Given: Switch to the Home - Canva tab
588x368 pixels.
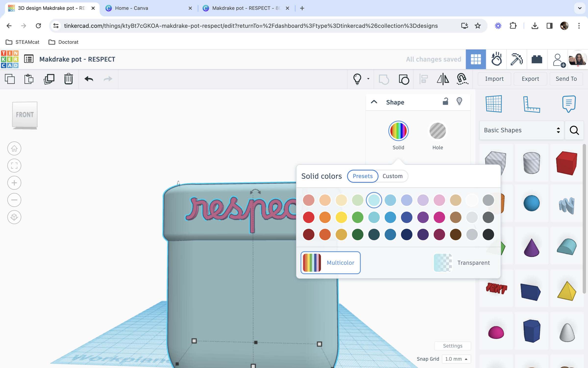Looking at the screenshot, I should coord(132,8).
